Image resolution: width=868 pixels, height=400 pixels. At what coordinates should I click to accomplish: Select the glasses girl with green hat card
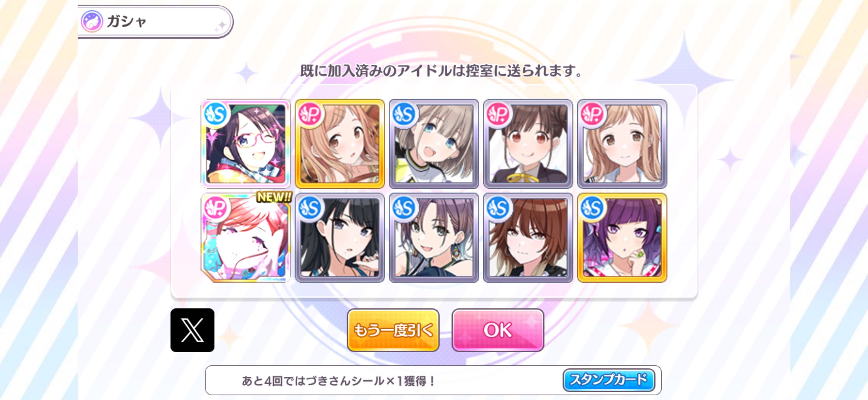(245, 144)
